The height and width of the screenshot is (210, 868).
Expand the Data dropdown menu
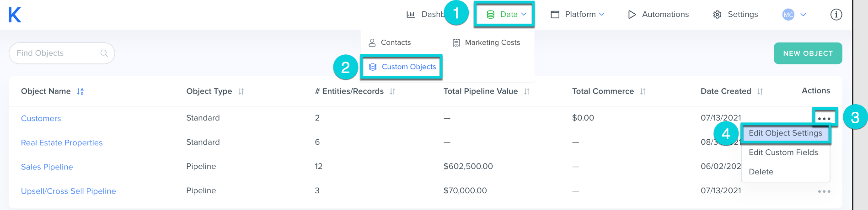(x=504, y=15)
